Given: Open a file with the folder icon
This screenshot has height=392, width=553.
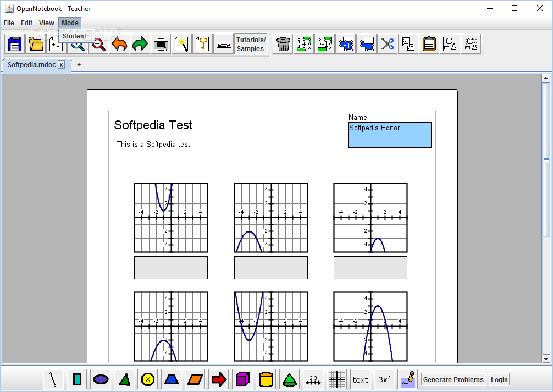Looking at the screenshot, I should point(36,44).
